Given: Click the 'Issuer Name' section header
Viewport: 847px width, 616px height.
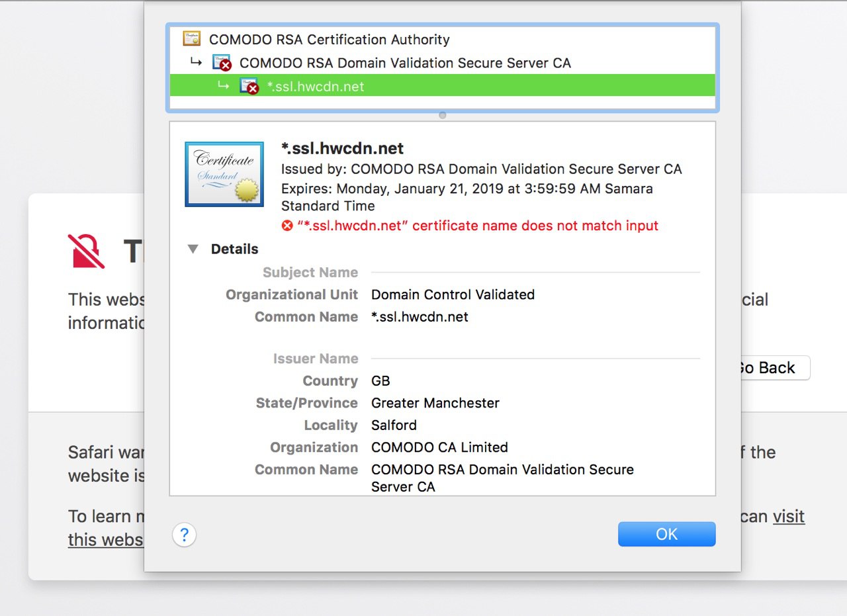Looking at the screenshot, I should click(316, 359).
